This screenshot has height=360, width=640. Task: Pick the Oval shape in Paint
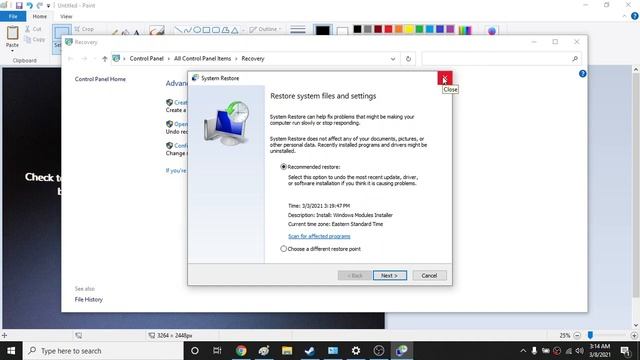point(197,30)
